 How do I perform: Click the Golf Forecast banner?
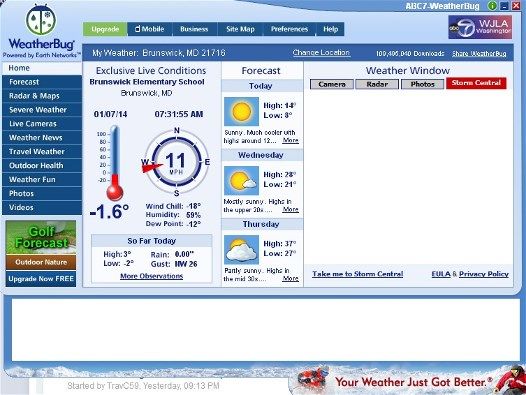[41, 237]
